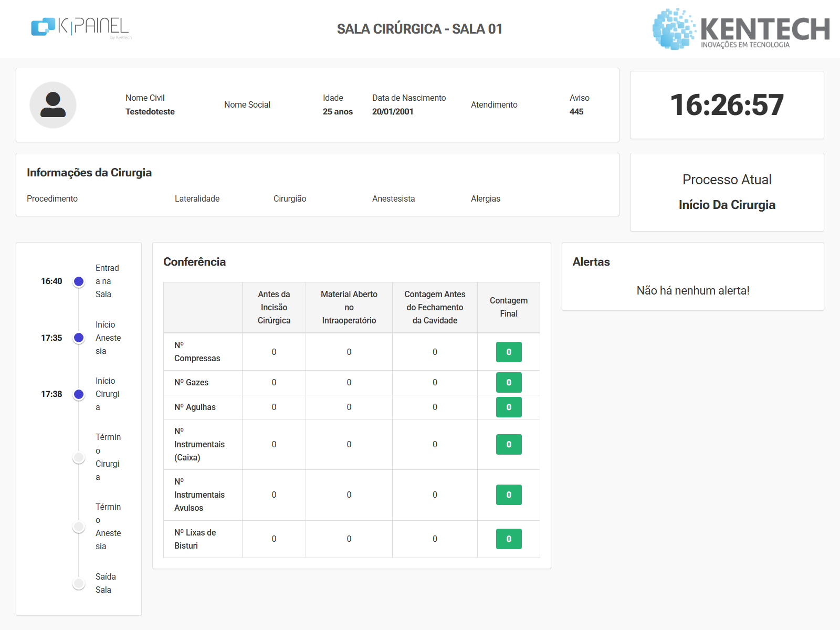
Task: Click the 'Conferência' heading
Action: coord(194,261)
